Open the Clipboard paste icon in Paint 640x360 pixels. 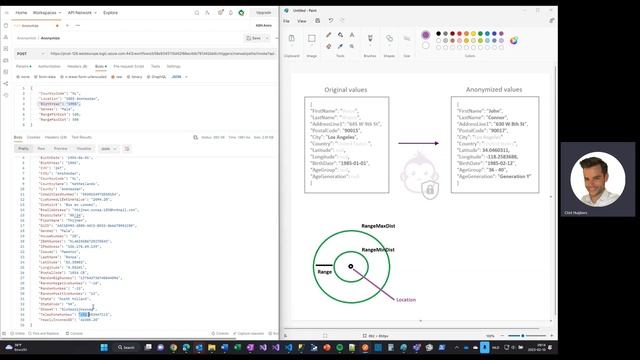pyautogui.click(x=291, y=38)
